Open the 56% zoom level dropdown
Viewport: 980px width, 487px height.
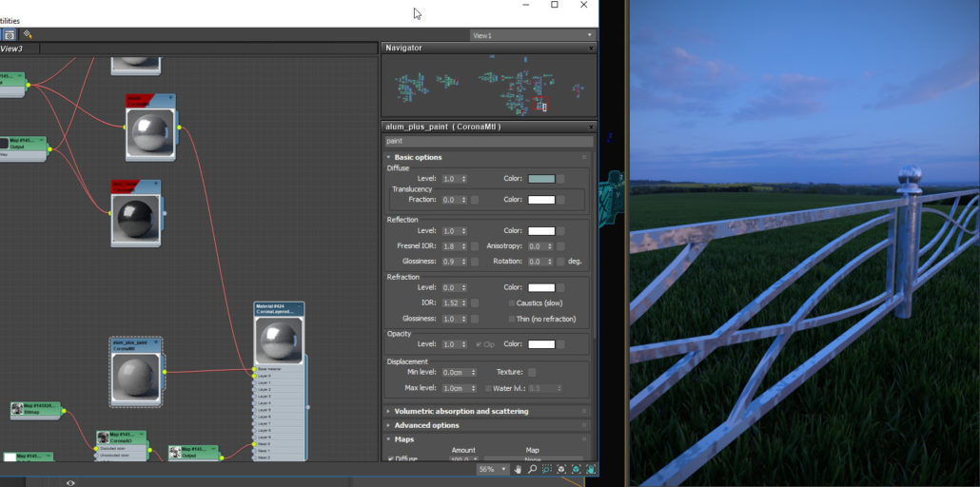[493, 469]
